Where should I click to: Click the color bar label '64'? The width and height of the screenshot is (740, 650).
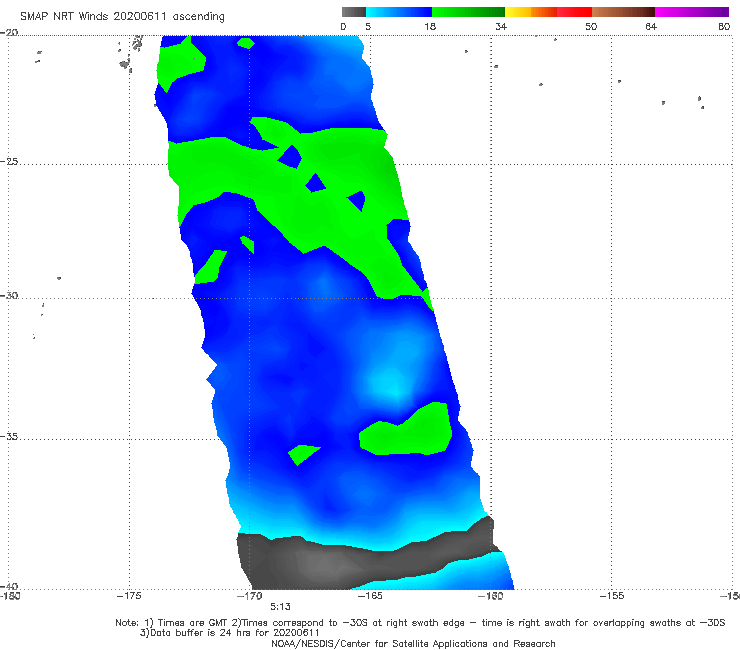(651, 27)
